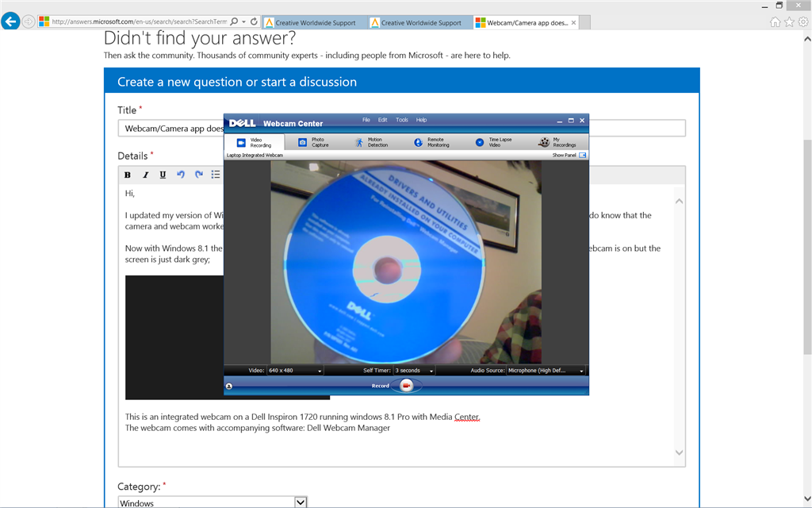Screen dimensions: 812x508
Task: Open the browser Home icon
Action: point(775,21)
